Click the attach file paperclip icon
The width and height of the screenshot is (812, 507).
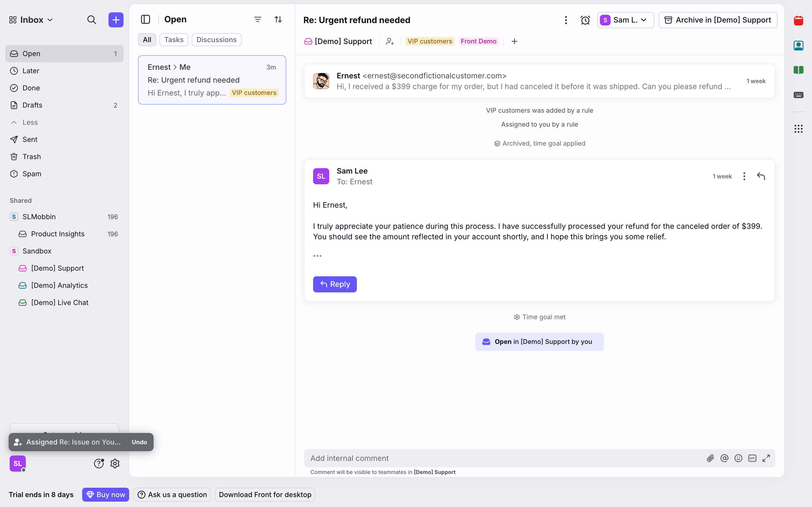[x=710, y=458]
